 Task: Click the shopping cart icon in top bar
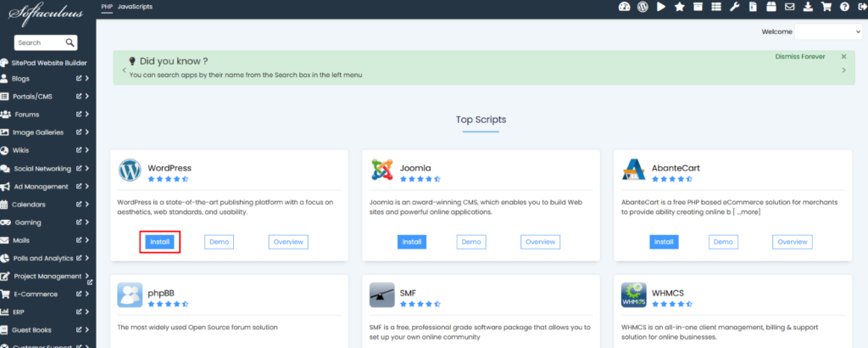(826, 7)
